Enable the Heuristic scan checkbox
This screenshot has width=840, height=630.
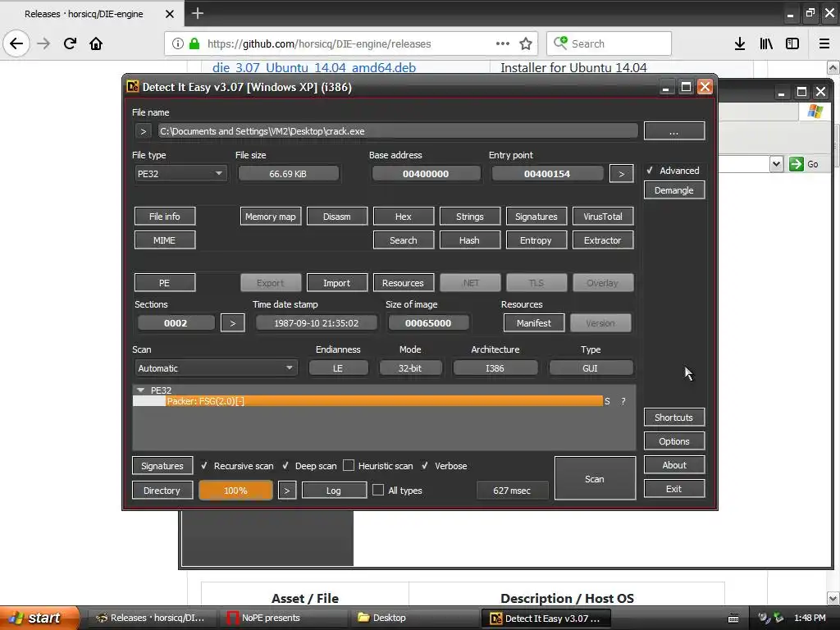point(349,466)
